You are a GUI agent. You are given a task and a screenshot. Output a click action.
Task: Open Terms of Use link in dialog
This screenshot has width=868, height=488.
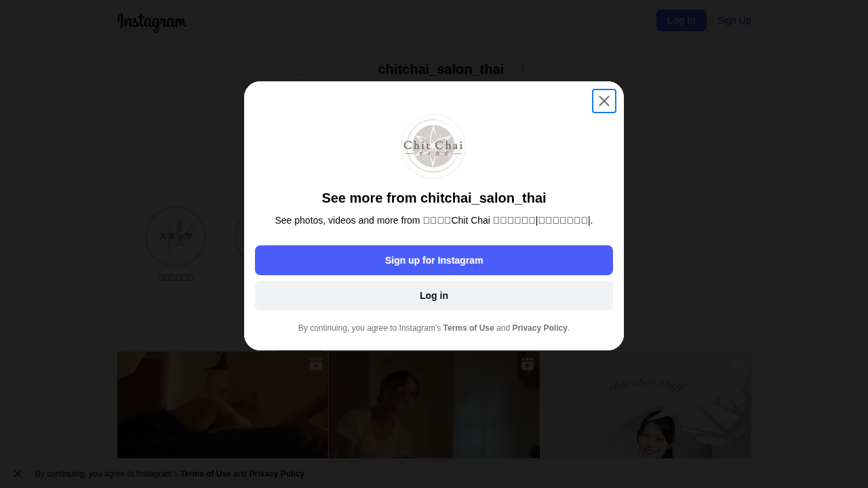pyautogui.click(x=468, y=328)
